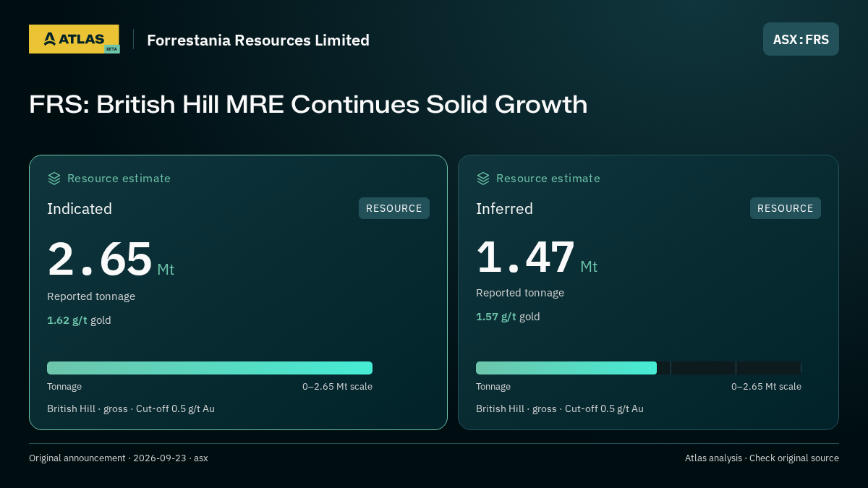Click the Forrestania Resources Limited company name
This screenshot has height=488, width=868.
coord(258,40)
